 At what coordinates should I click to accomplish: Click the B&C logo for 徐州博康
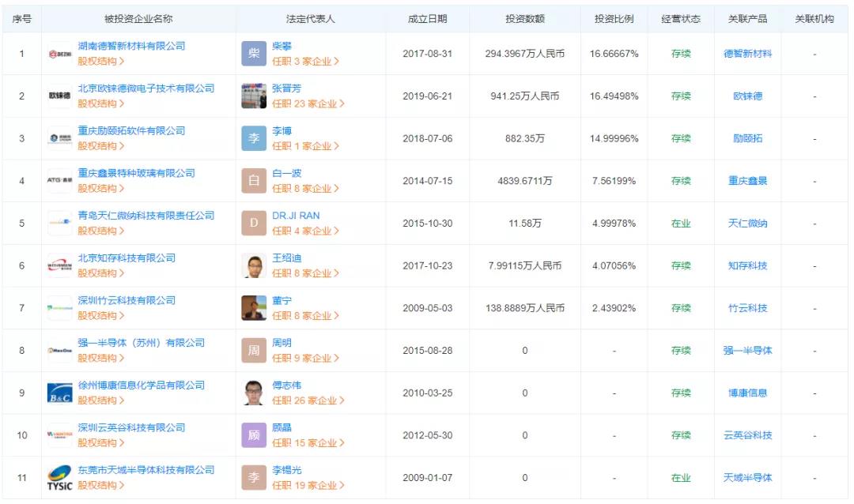coord(59,393)
